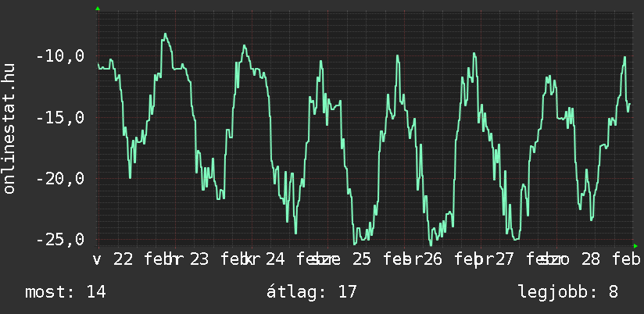644x314 pixels.
Task: Click the -10,0 y-axis label
Action: click(60, 57)
